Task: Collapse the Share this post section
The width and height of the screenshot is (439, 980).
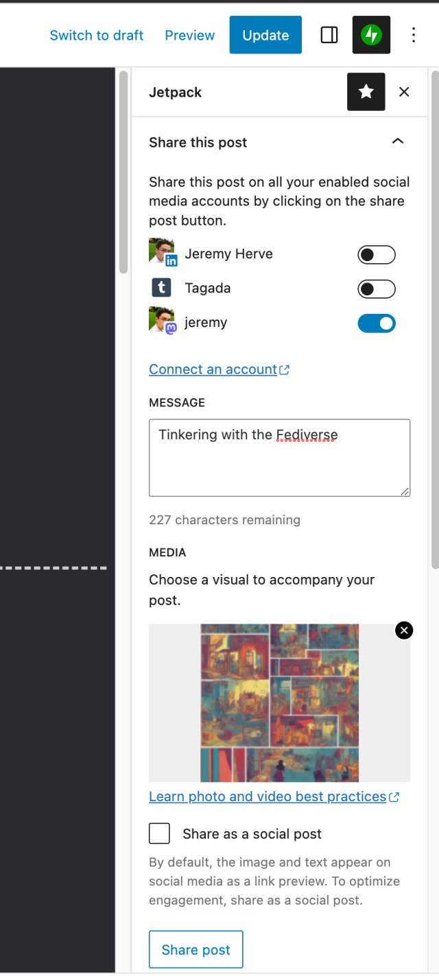Action: point(398,141)
